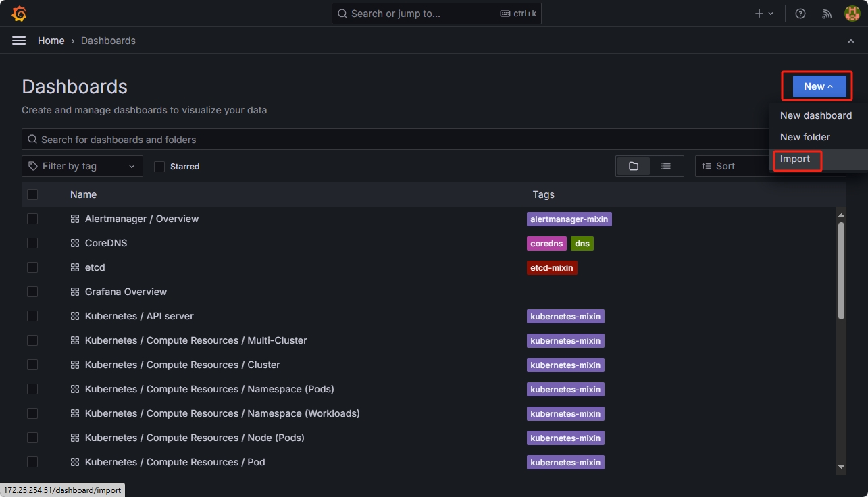Switch to list view layout

click(x=666, y=166)
